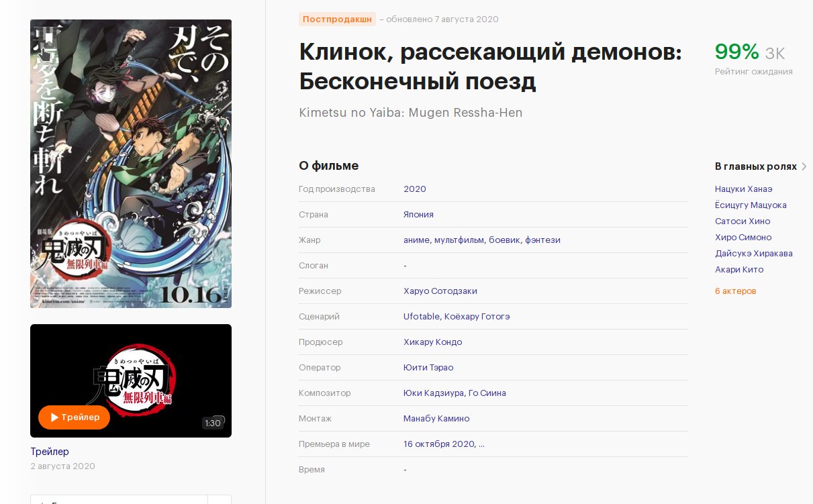Open composer Юки Кадзиура
This screenshot has width=813, height=504.
(x=434, y=393)
